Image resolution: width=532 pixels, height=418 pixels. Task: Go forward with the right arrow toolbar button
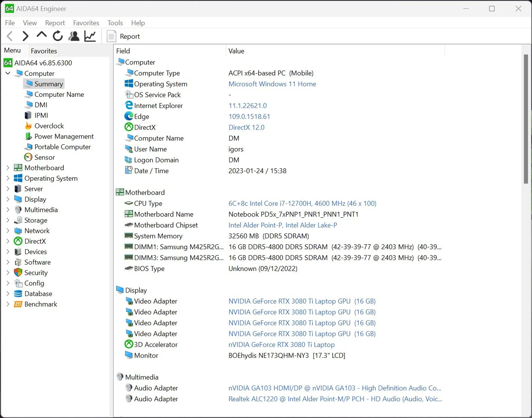pyautogui.click(x=25, y=36)
